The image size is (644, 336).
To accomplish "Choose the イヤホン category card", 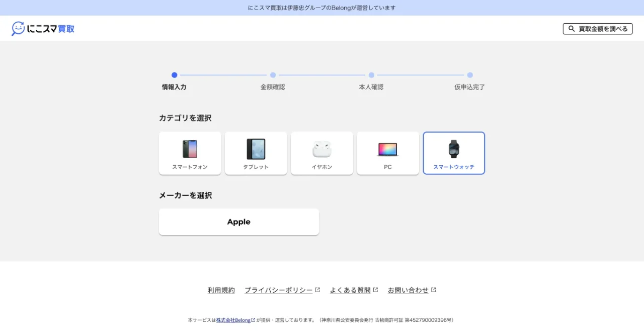I will point(322,153).
